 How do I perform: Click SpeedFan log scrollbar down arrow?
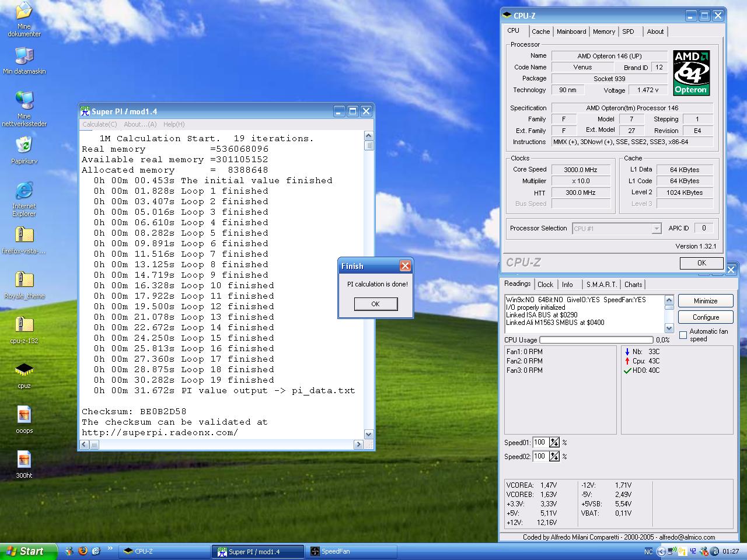[669, 328]
